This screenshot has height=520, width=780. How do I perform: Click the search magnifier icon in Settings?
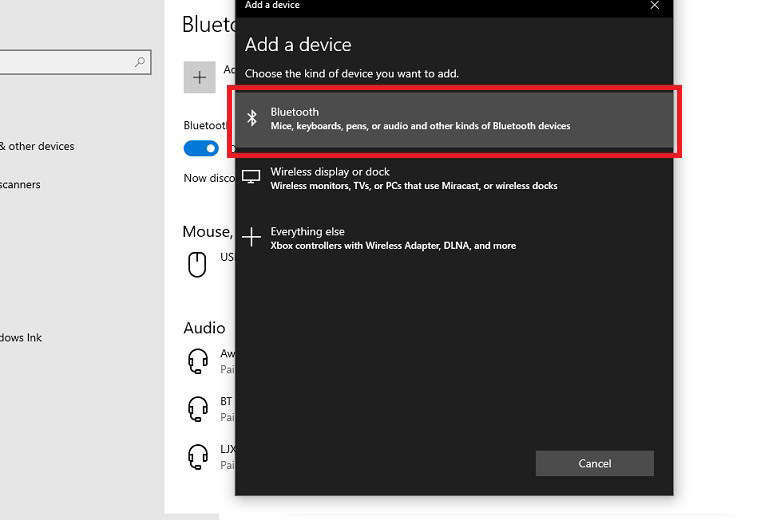click(x=140, y=62)
